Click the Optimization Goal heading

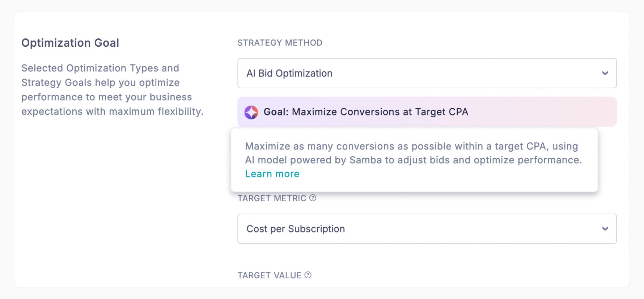(x=70, y=43)
